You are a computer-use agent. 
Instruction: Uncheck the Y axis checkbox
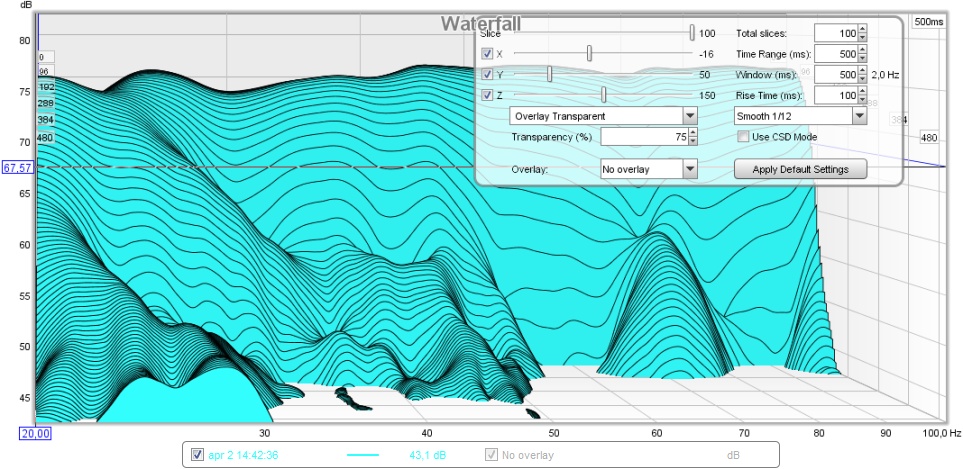click(487, 75)
